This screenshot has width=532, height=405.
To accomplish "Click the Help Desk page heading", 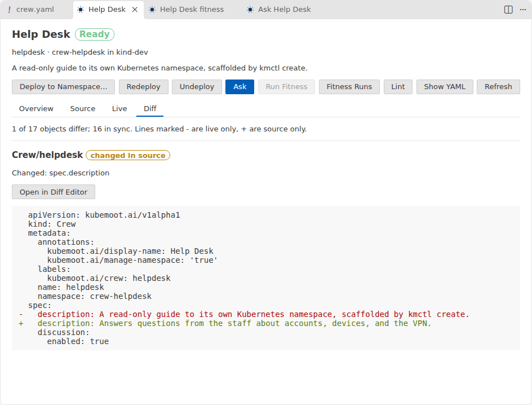I will tap(41, 34).
